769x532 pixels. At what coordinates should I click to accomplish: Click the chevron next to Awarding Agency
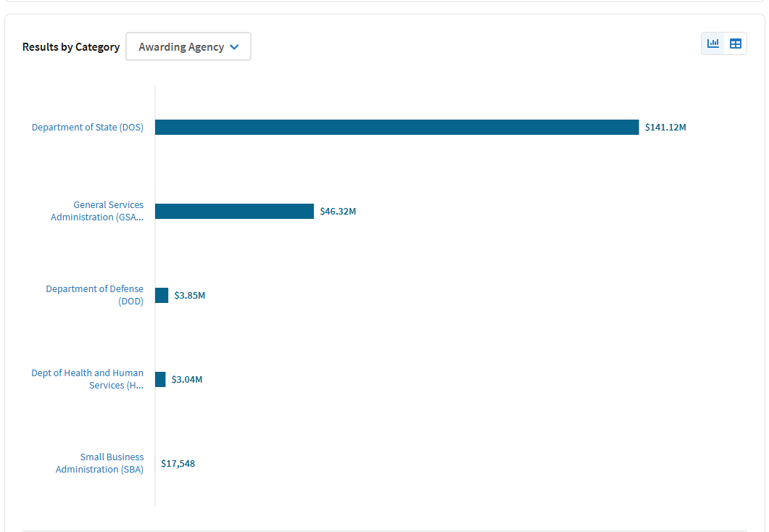click(233, 46)
